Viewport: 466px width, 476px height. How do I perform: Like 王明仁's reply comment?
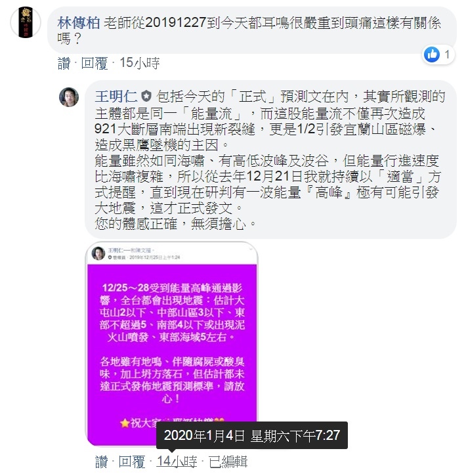102,462
